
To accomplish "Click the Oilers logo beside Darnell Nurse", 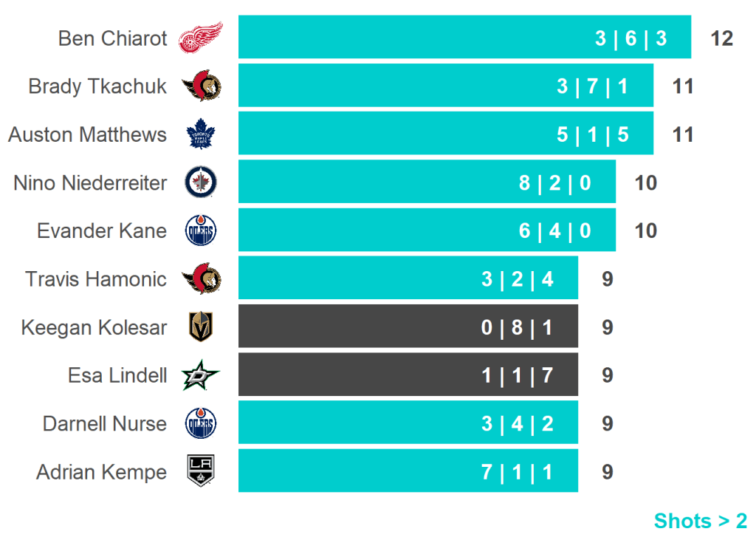I will 201,424.
